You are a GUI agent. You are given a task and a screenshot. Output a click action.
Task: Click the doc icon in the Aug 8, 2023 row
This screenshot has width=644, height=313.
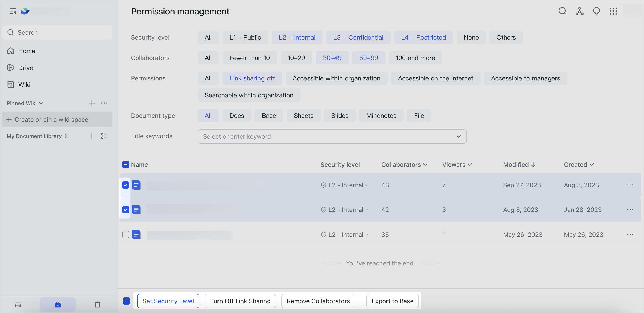[136, 210]
